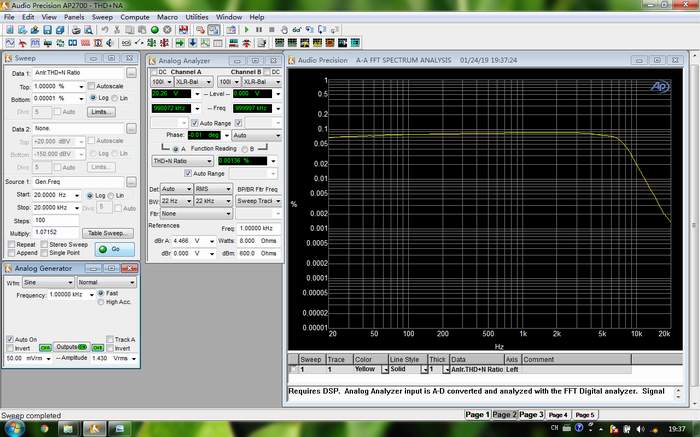Open Print Preview with the magnifier page icon

88,30
